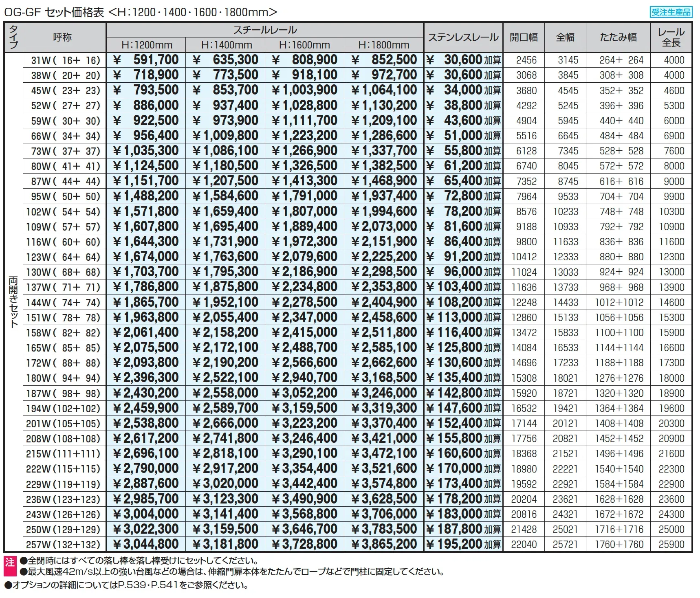This screenshot has width=700, height=598.
Task: Click the H:1600mm sub-header
Action: click(304, 45)
